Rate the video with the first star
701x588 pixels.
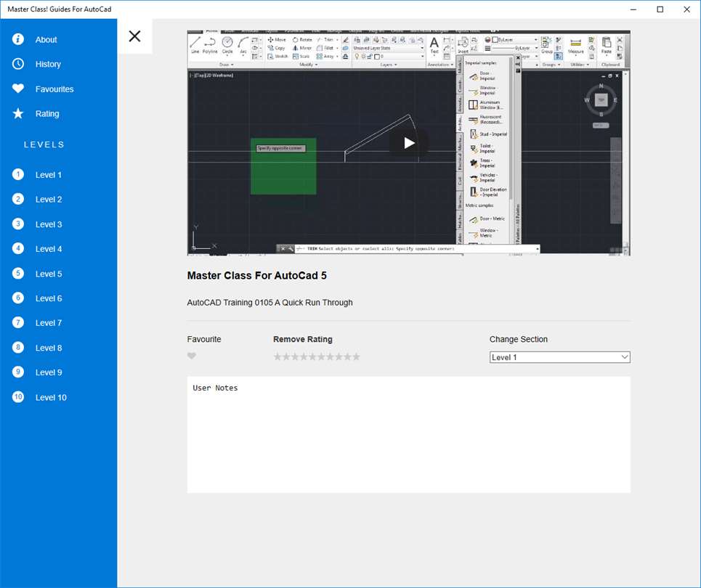tap(277, 356)
